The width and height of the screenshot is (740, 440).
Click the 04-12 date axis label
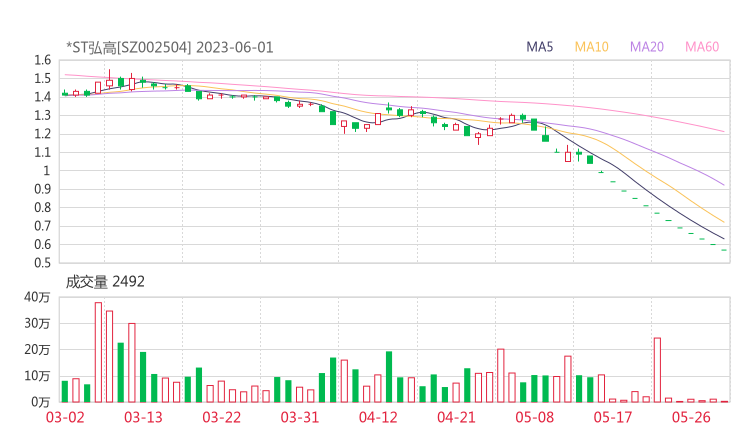(378, 417)
